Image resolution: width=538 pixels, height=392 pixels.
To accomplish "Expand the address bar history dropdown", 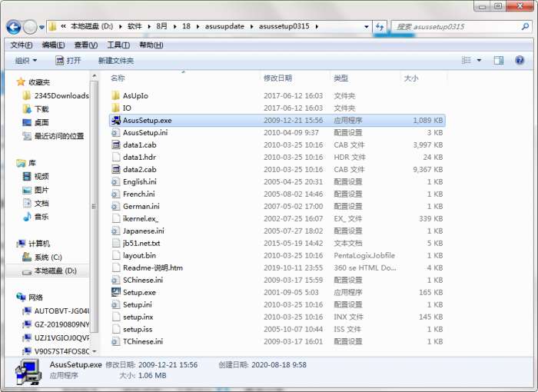I will click(x=367, y=27).
